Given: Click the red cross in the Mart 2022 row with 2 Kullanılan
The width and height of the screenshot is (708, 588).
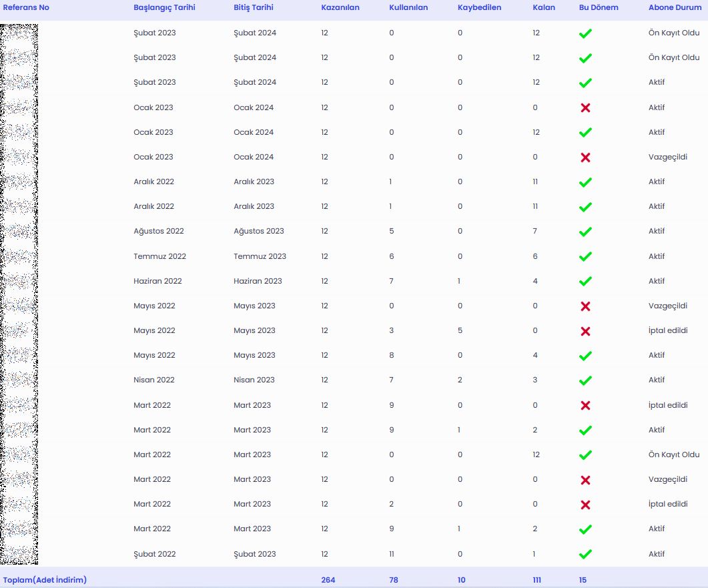Looking at the screenshot, I should point(585,505).
